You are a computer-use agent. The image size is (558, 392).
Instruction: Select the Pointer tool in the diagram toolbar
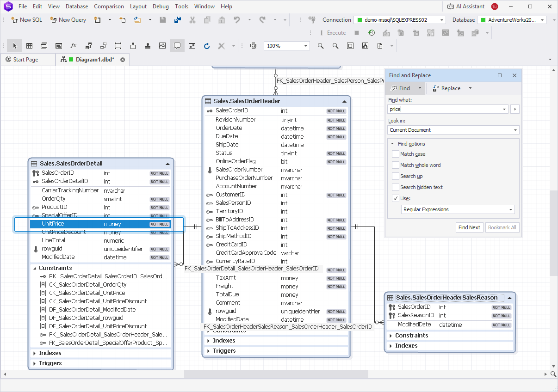[x=14, y=45]
